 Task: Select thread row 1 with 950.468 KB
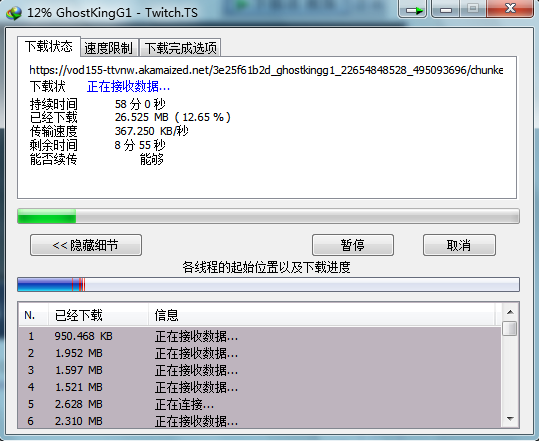(260, 336)
